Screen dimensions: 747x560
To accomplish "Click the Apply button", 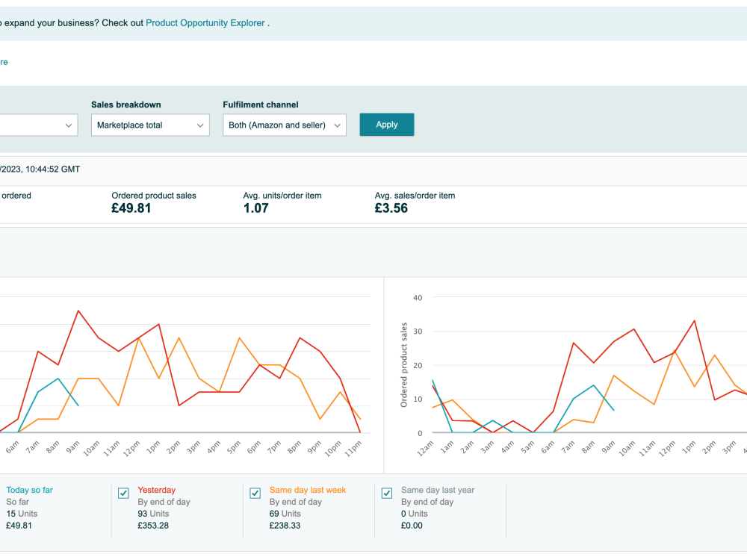I will (x=386, y=124).
